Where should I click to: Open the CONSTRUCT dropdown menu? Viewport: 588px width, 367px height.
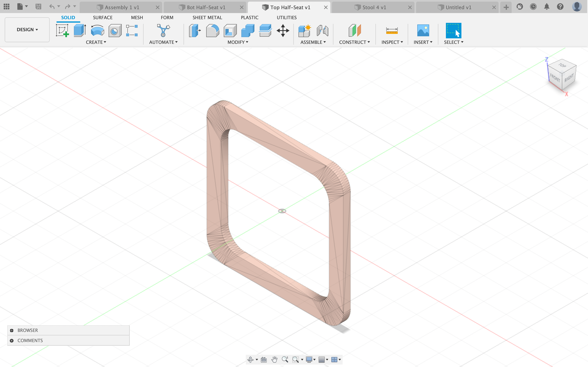click(x=354, y=42)
